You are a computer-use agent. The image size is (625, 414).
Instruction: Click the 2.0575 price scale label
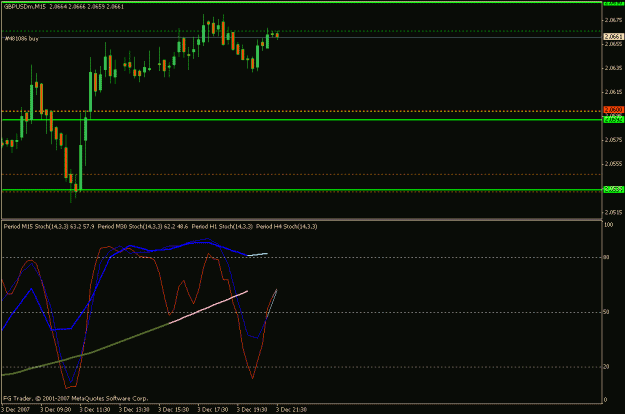[x=613, y=140]
